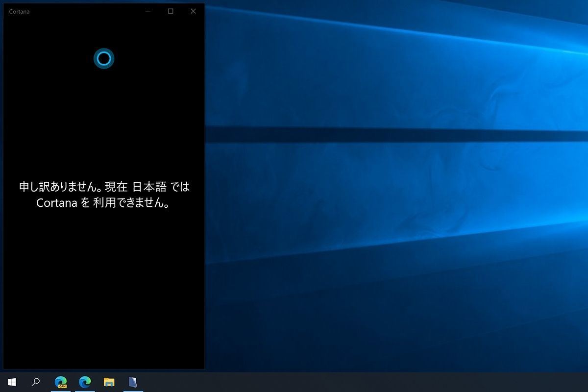Click the Cortana window title text
This screenshot has height=392, width=588.
click(x=19, y=12)
